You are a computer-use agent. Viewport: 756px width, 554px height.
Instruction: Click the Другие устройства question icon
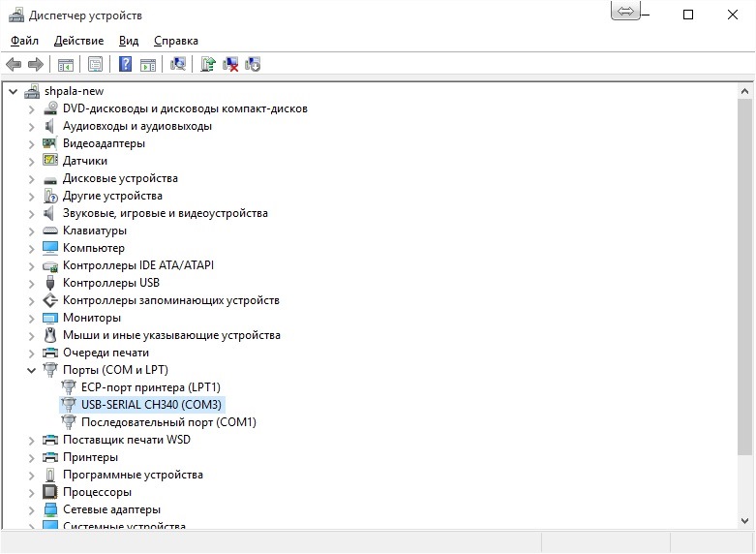click(50, 196)
